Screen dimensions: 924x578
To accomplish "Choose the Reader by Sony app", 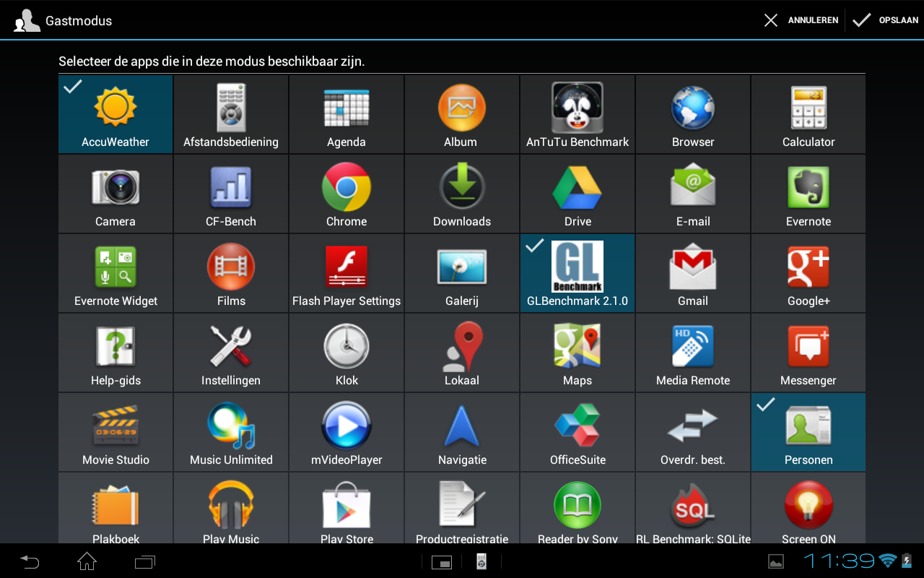I will 577,508.
